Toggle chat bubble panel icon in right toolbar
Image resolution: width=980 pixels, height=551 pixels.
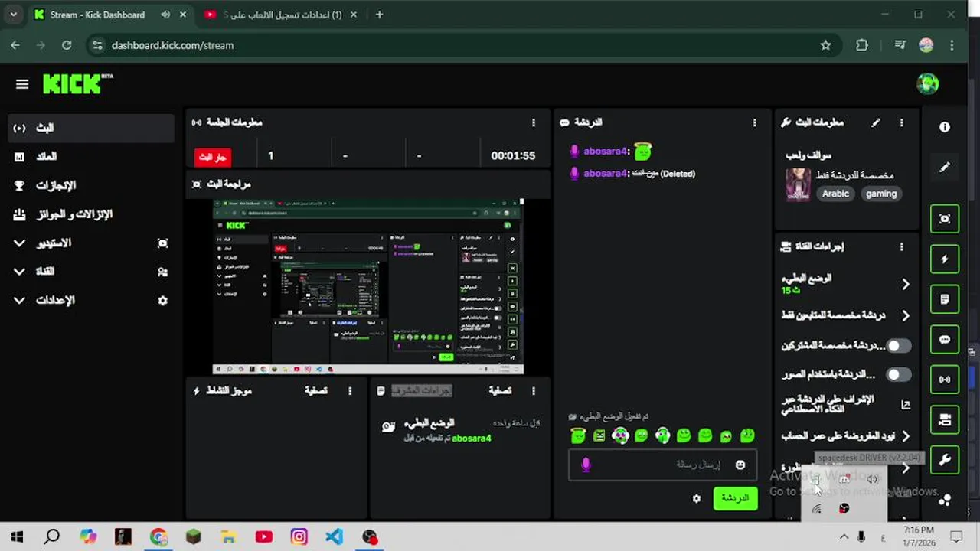[x=945, y=339]
